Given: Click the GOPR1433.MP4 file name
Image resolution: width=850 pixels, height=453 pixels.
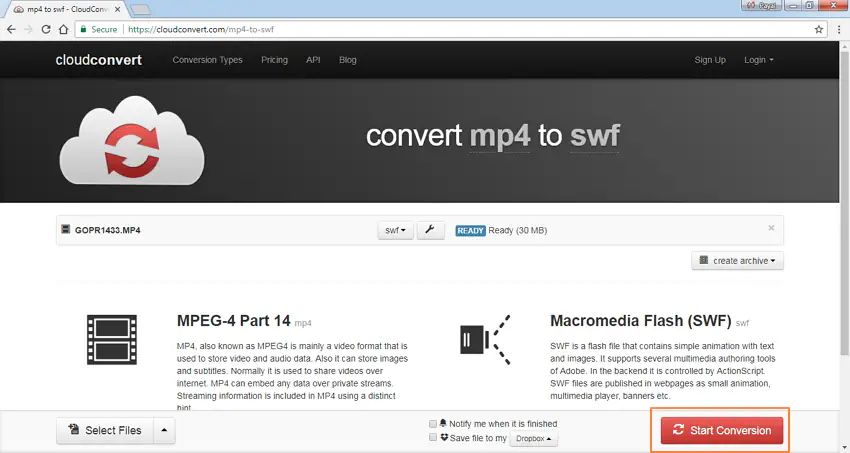Looking at the screenshot, I should click(x=107, y=230).
